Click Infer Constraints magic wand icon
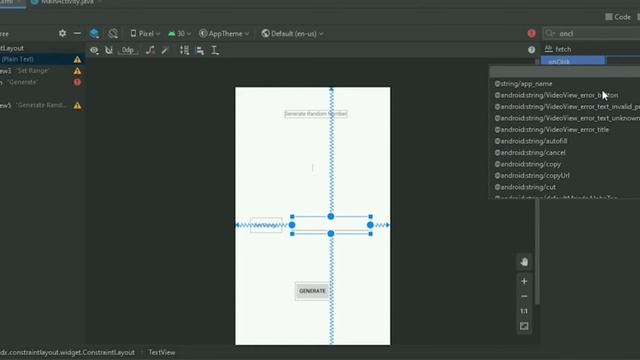Viewport: 640px width, 360px height. 165,50
